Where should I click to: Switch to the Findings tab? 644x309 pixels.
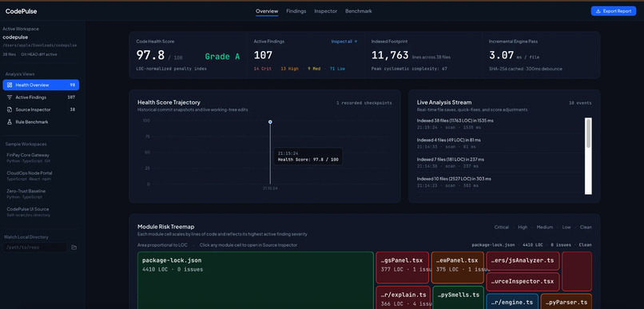296,11
